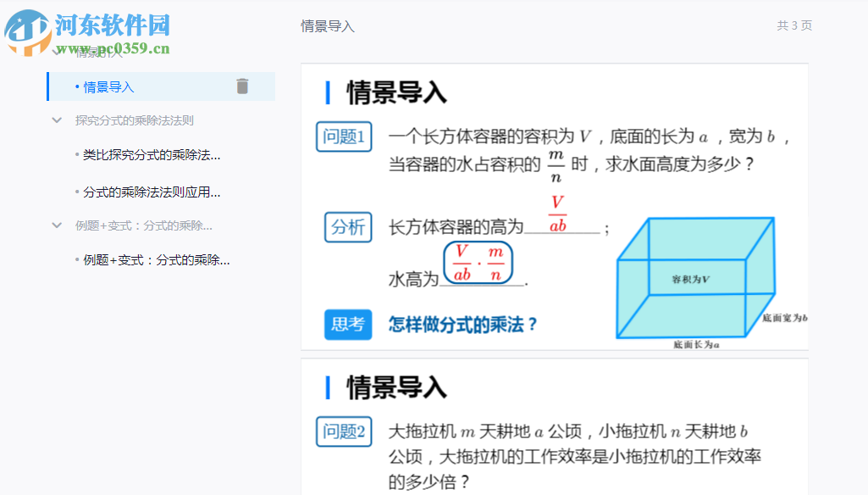Click the 问题2 badge on second slide

pos(343,431)
